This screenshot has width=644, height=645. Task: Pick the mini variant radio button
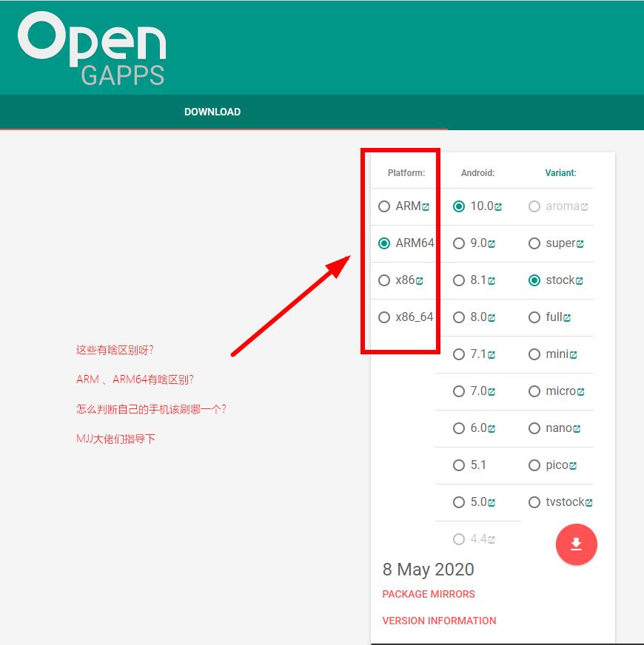click(x=534, y=354)
